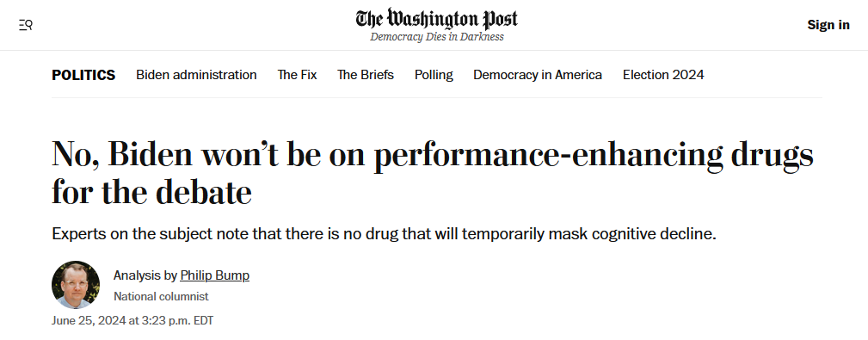Click the June 25, 2024 publication date
This screenshot has width=868, height=340.
[132, 320]
